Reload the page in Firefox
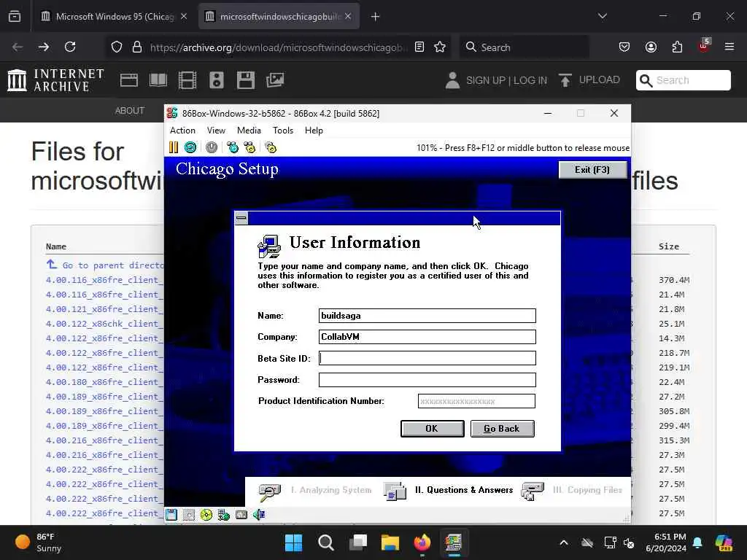Image resolution: width=747 pixels, height=560 pixels. (x=70, y=47)
